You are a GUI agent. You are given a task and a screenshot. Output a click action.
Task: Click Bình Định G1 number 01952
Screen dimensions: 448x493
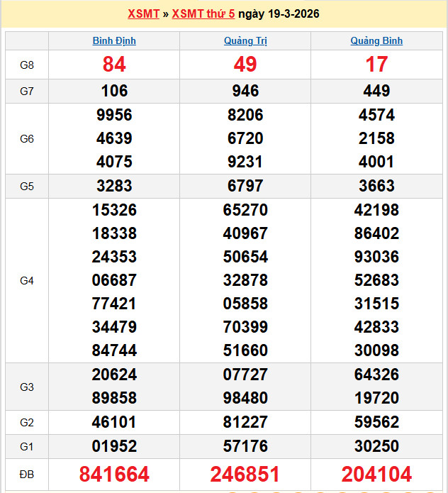click(x=114, y=446)
